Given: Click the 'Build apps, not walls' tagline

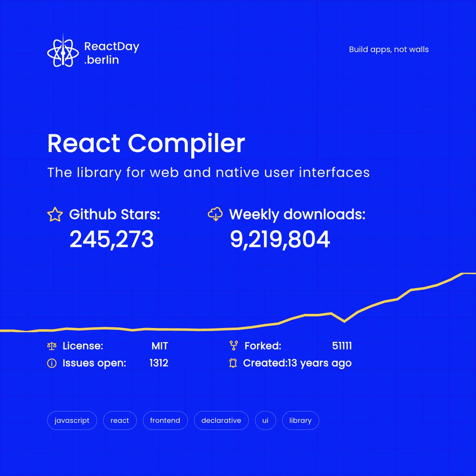Looking at the screenshot, I should (389, 50).
